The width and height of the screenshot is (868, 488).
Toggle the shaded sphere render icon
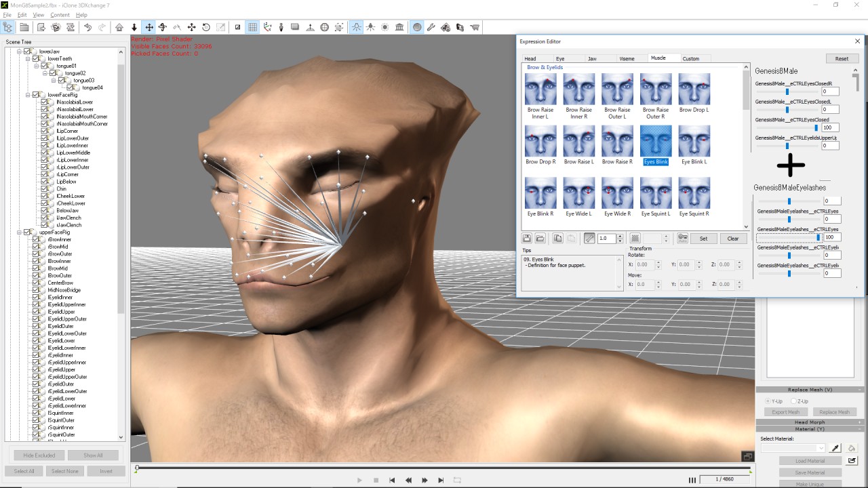click(x=417, y=27)
